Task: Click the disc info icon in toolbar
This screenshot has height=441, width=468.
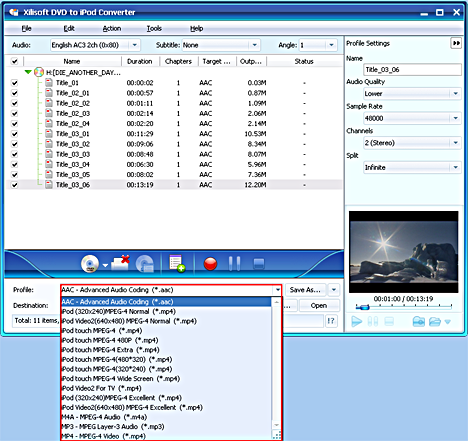Action: click(x=145, y=264)
